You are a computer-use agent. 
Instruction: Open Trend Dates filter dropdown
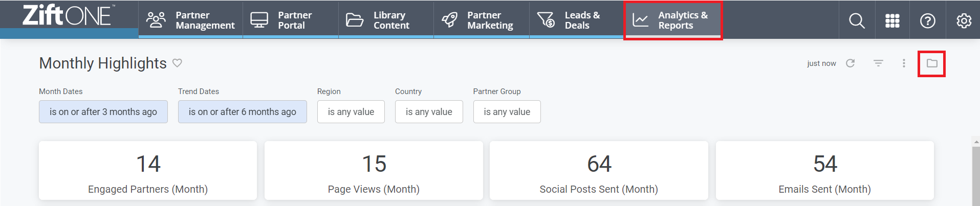[243, 111]
